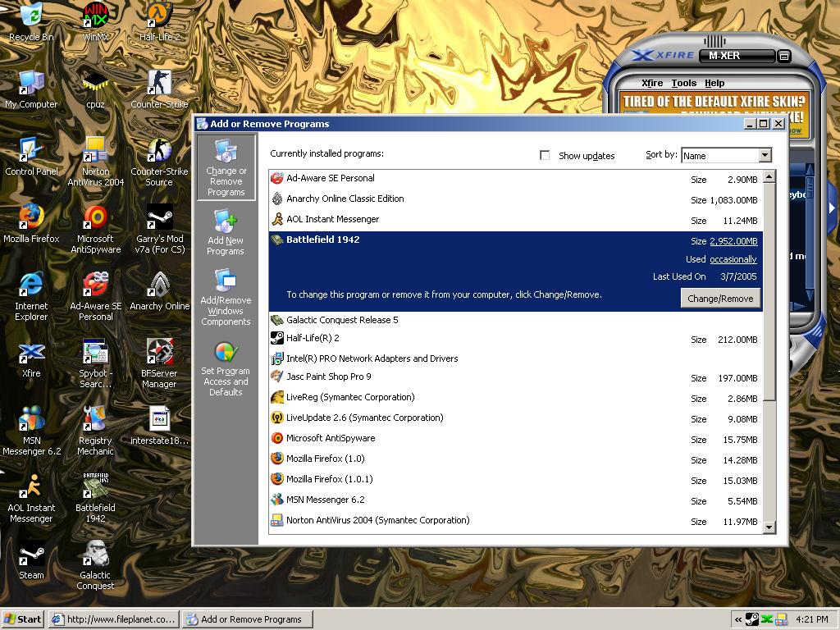Image resolution: width=840 pixels, height=630 pixels.
Task: Open Set Program Access and Defaults tab
Action: click(226, 370)
